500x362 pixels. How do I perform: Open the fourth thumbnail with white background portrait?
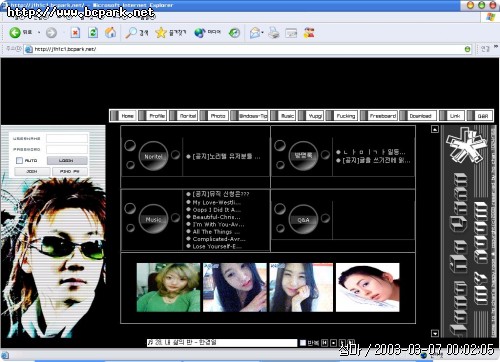pos(368,287)
